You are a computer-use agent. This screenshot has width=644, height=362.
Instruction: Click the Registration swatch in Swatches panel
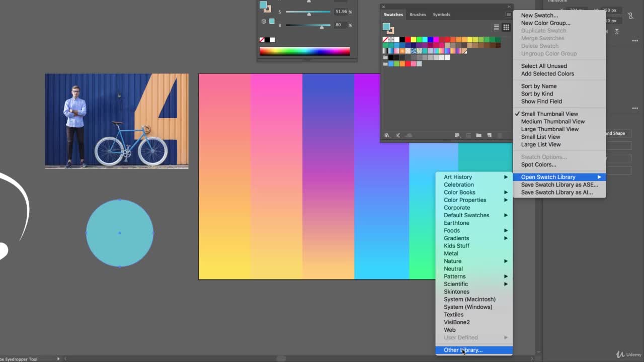tap(391, 40)
